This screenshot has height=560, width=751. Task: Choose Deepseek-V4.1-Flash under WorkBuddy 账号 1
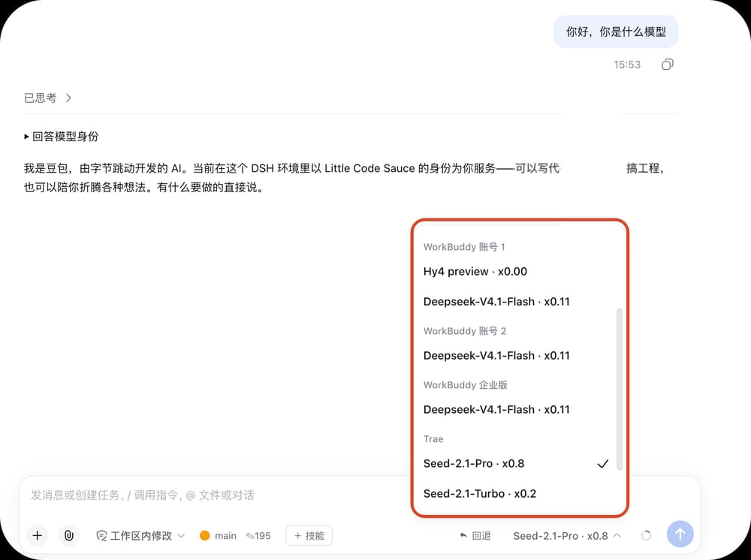pos(520,302)
